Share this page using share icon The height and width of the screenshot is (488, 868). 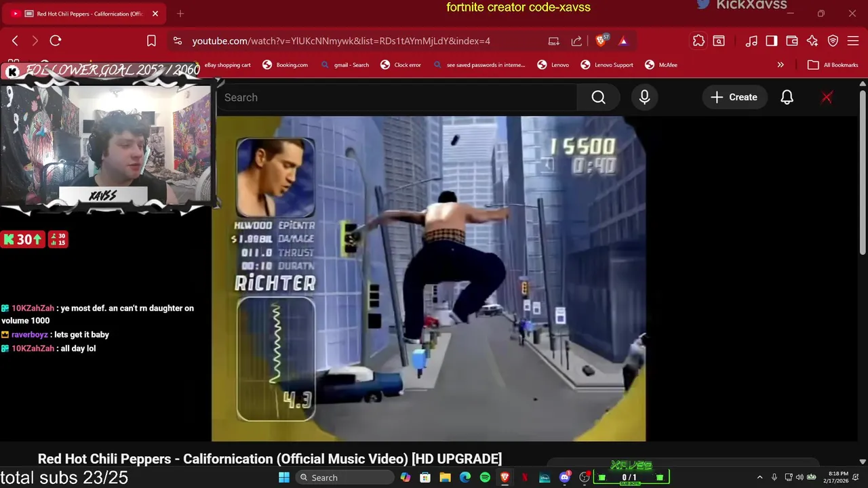576,41
